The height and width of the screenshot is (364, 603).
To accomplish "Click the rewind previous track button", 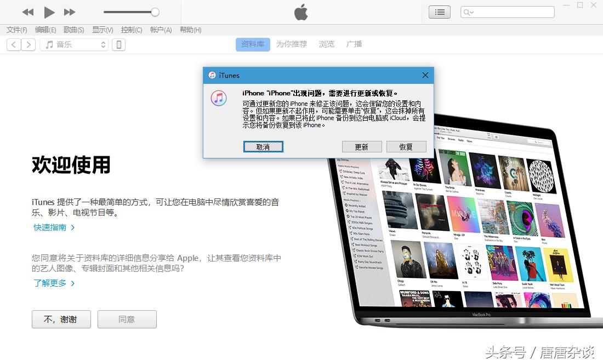I will coord(28,12).
